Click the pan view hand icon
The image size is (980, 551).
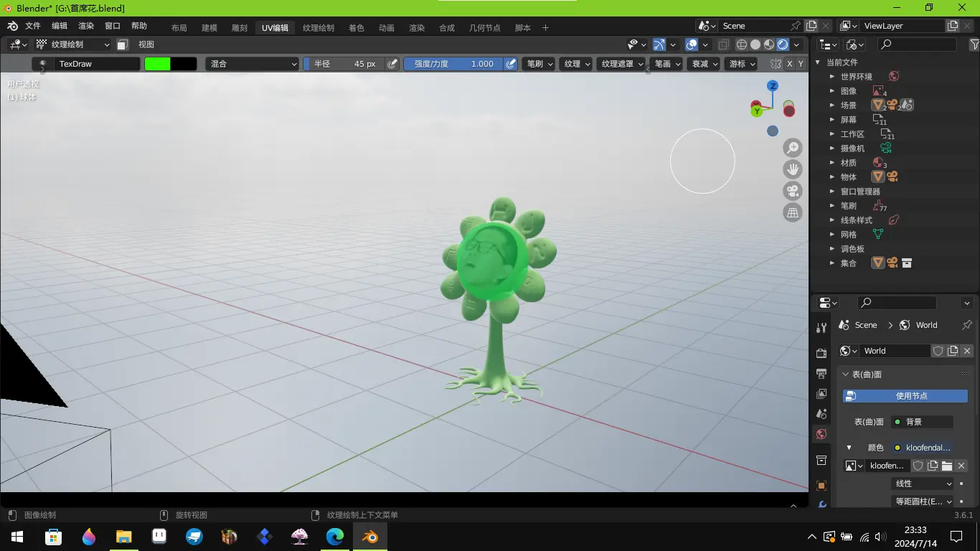[x=793, y=170]
